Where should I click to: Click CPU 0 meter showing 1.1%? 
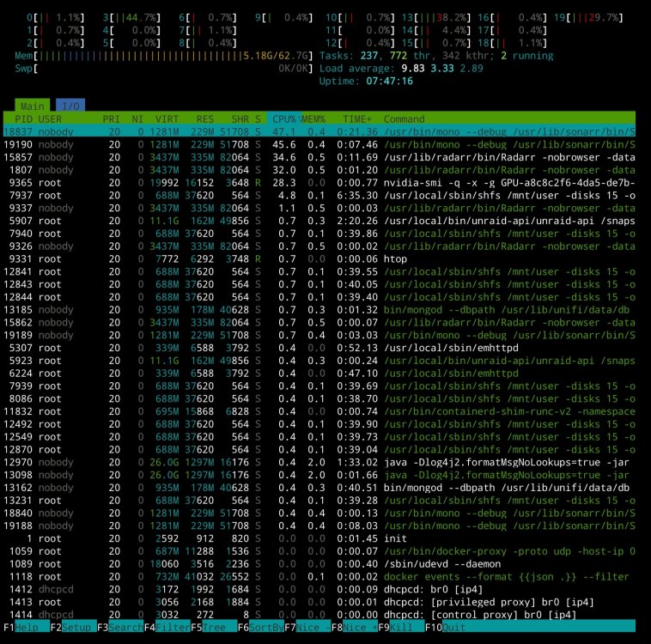(56, 17)
